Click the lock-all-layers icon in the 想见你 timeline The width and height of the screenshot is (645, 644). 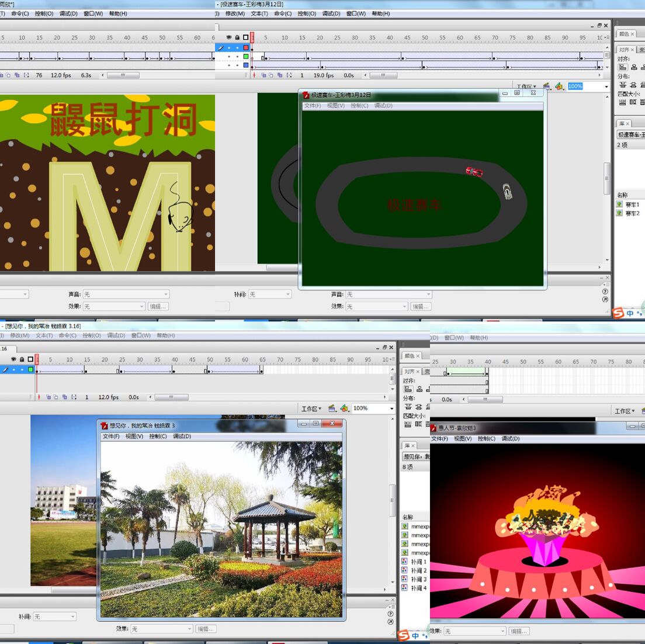pyautogui.click(x=22, y=359)
